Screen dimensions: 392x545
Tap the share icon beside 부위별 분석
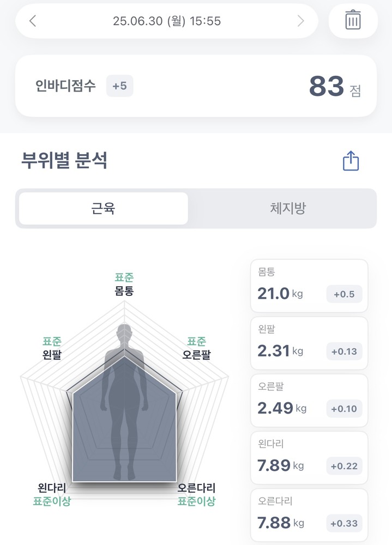coord(351,161)
